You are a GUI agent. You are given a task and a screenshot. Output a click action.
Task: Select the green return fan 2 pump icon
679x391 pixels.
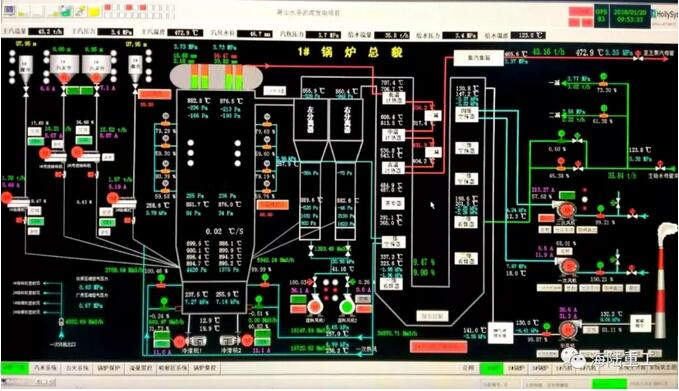click(346, 307)
